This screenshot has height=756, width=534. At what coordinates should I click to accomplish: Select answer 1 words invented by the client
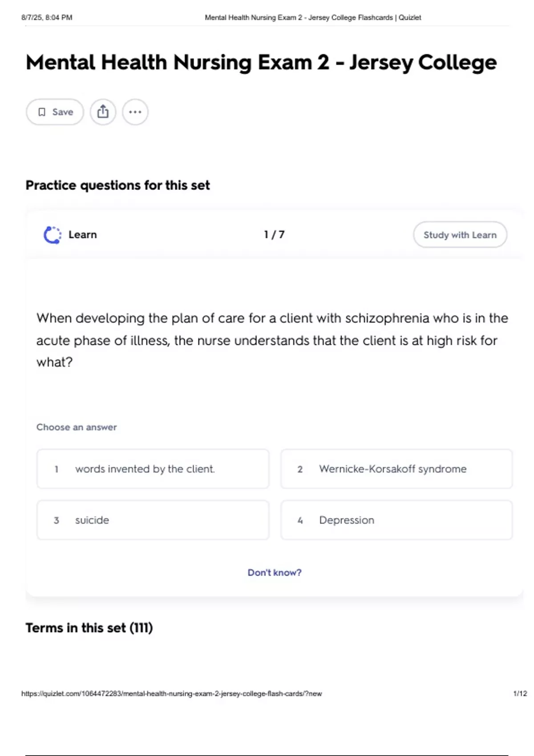[x=153, y=469]
